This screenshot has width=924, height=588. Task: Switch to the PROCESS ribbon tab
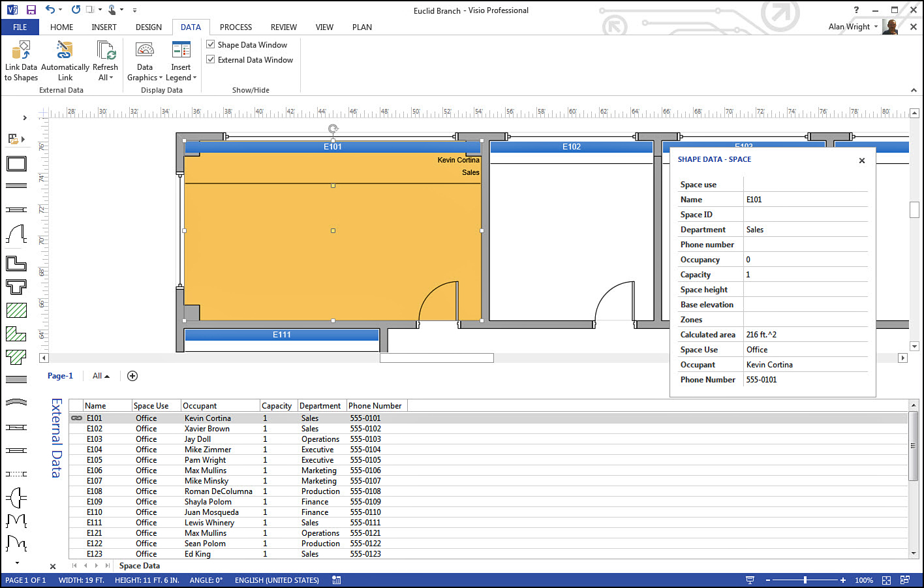tap(236, 27)
